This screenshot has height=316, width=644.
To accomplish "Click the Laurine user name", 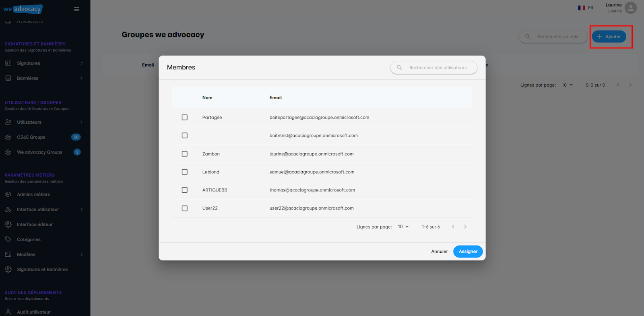I will pos(613,5).
